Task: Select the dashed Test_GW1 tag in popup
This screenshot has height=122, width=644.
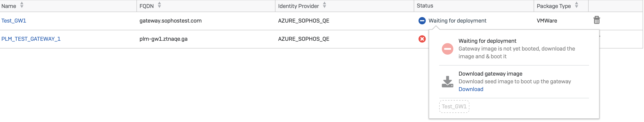Action: click(x=454, y=107)
